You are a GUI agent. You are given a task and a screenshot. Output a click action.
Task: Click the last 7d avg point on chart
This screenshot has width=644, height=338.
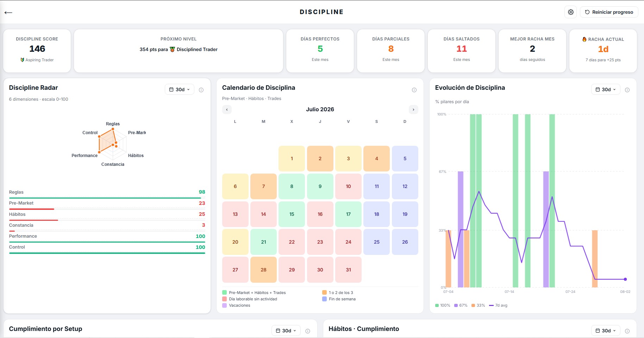[x=625, y=279]
